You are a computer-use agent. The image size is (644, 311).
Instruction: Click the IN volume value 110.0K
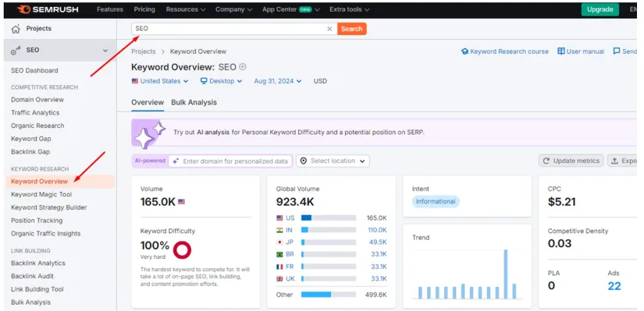click(378, 230)
